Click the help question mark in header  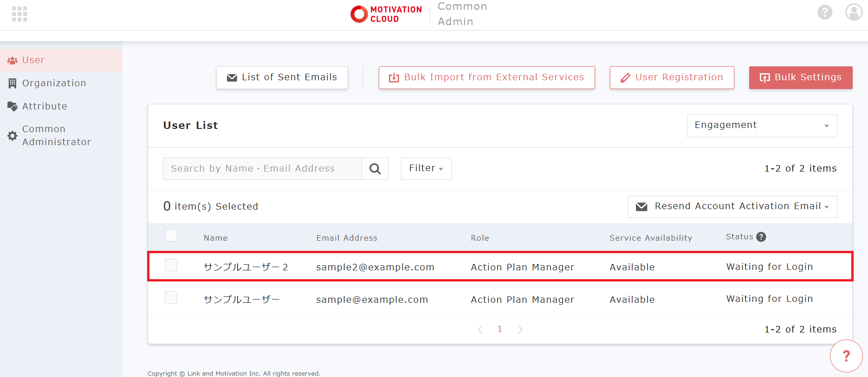point(824,12)
